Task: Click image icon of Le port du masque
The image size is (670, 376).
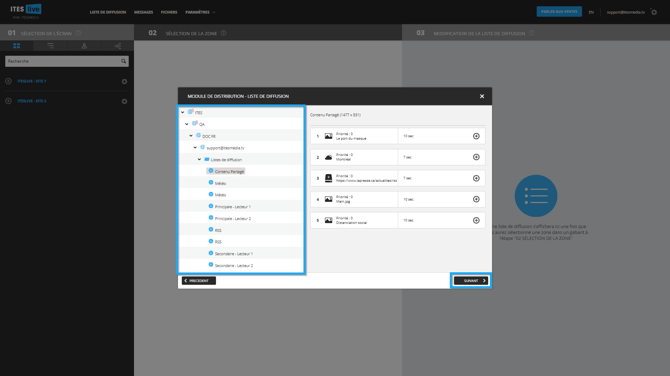Action: tap(328, 136)
